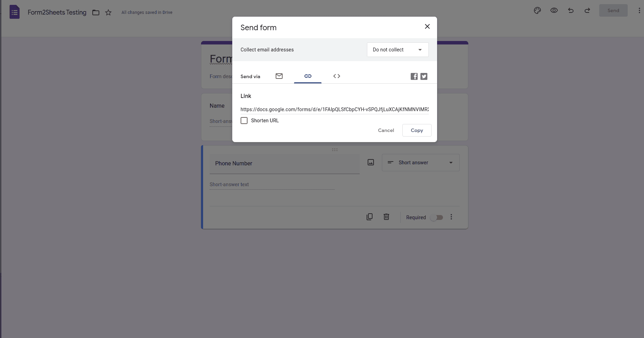This screenshot has height=338, width=644.
Task: Duplicate the Phone Number question
Action: pos(370,217)
